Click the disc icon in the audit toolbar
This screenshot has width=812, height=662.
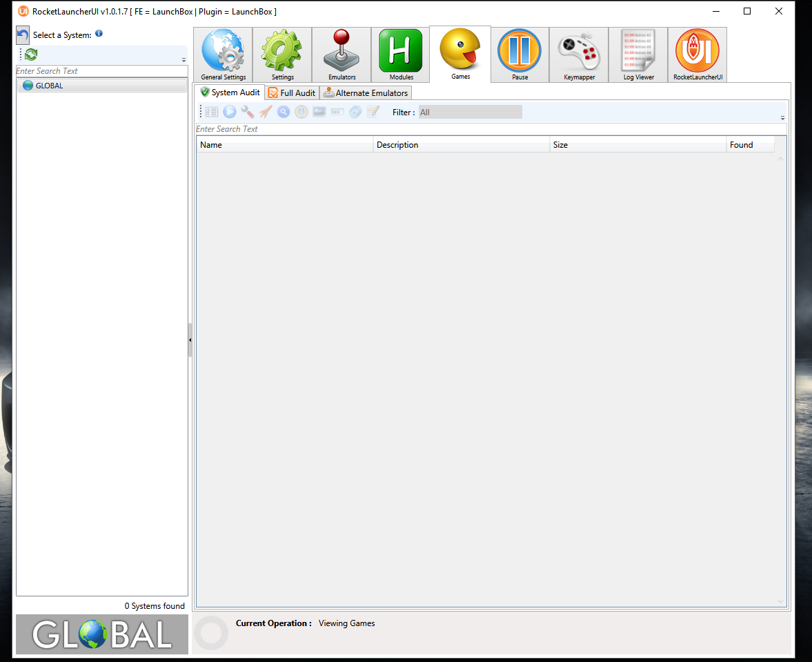[x=355, y=112]
